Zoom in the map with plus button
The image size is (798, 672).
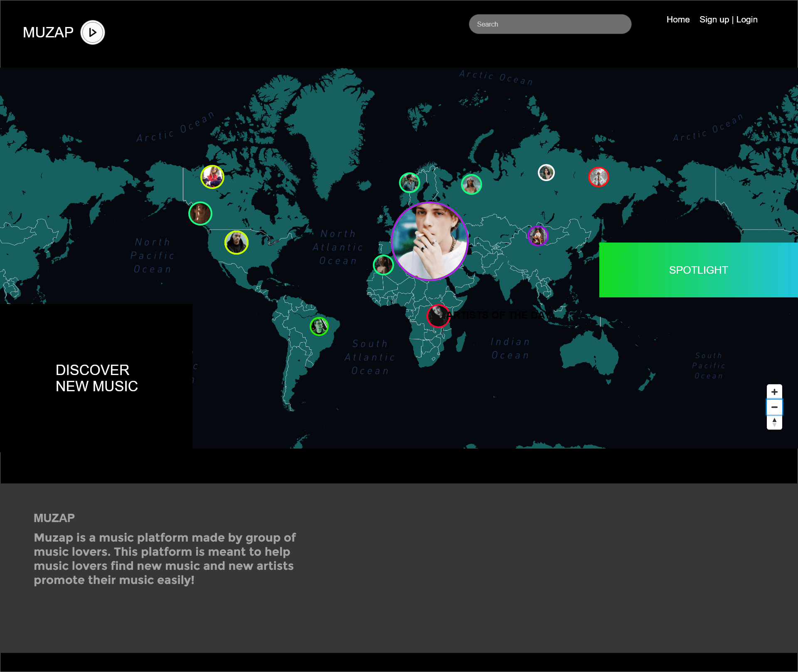point(774,392)
